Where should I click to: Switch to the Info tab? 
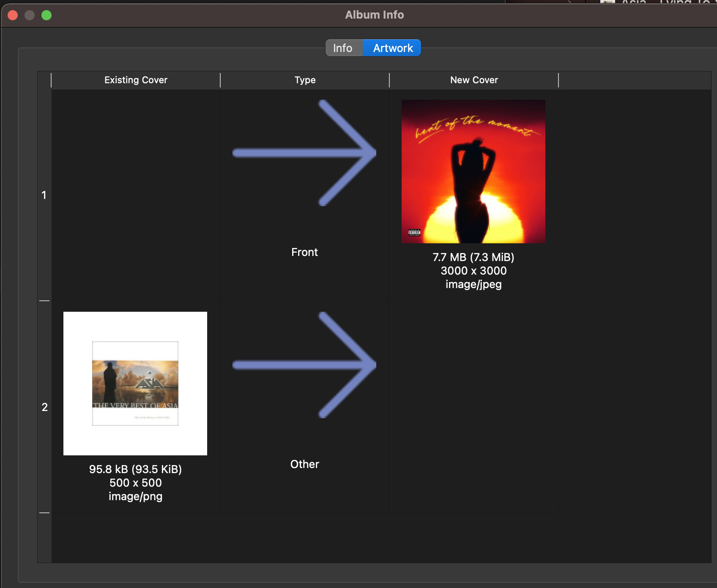[x=343, y=48]
